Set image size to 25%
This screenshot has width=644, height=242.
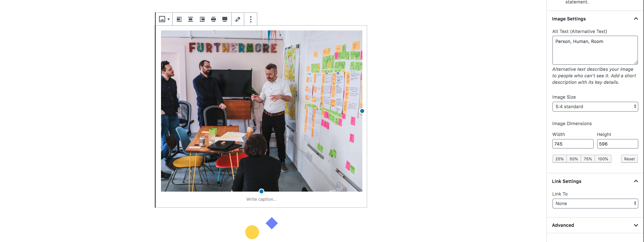click(x=559, y=159)
